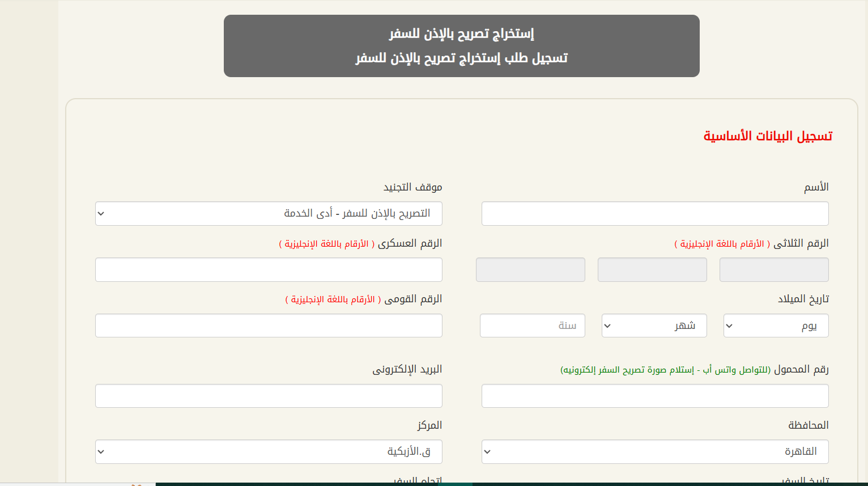Viewport: 868px width, 486px height.
Task: Click the label تاريخ الميلاد
Action: pos(803,299)
